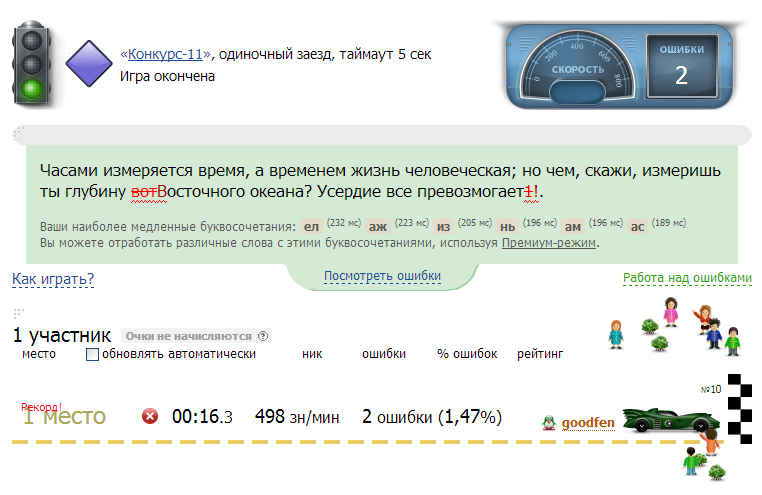This screenshot has width=762, height=495.
Task: Click the «из» slow letter combination
Action: pyautogui.click(x=443, y=226)
